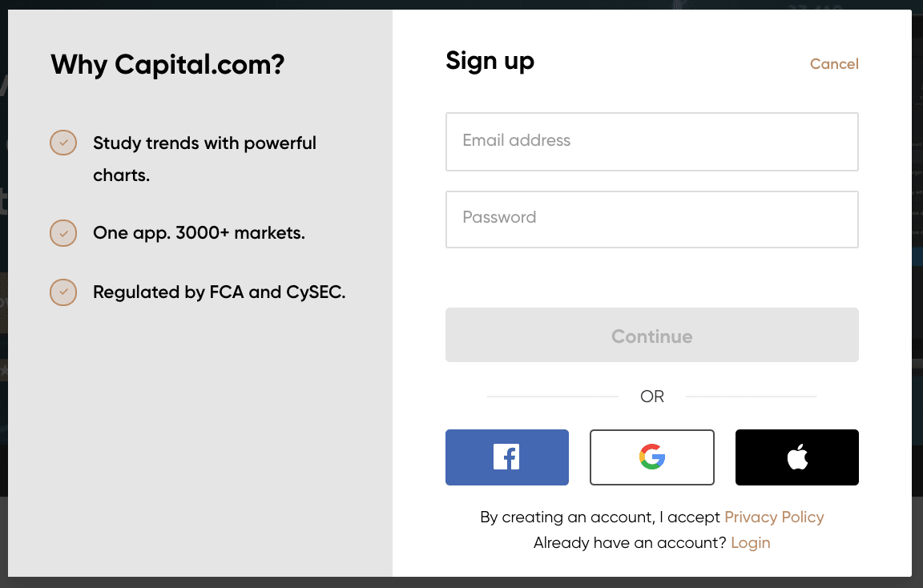This screenshot has height=588, width=923.
Task: Focus the Email address field
Action: [x=651, y=141]
